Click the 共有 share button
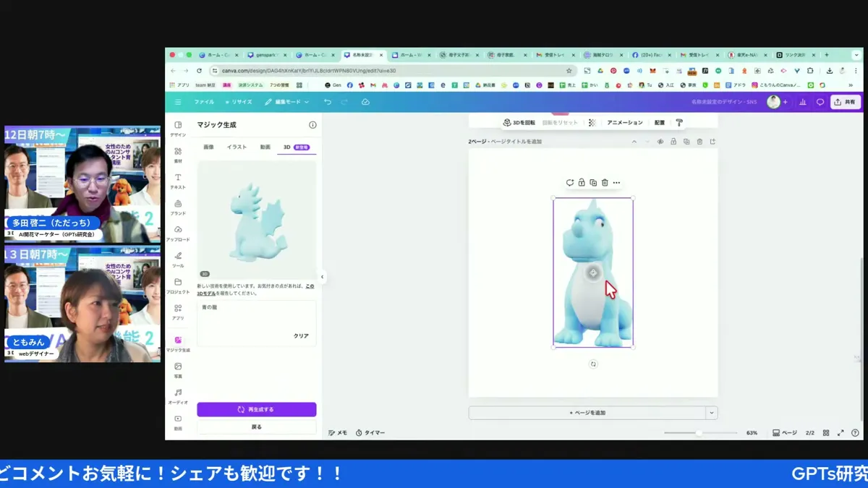Screen dimensions: 868x488 pyautogui.click(x=846, y=102)
